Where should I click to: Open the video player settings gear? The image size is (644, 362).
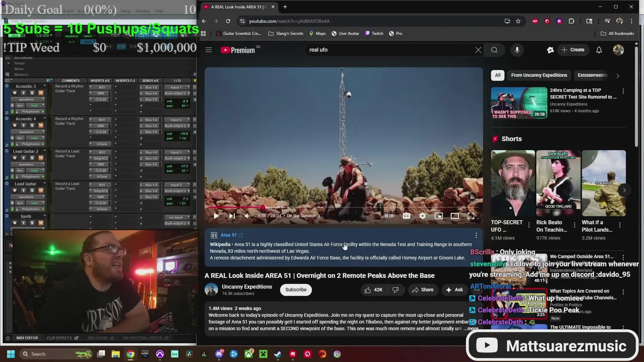423,216
